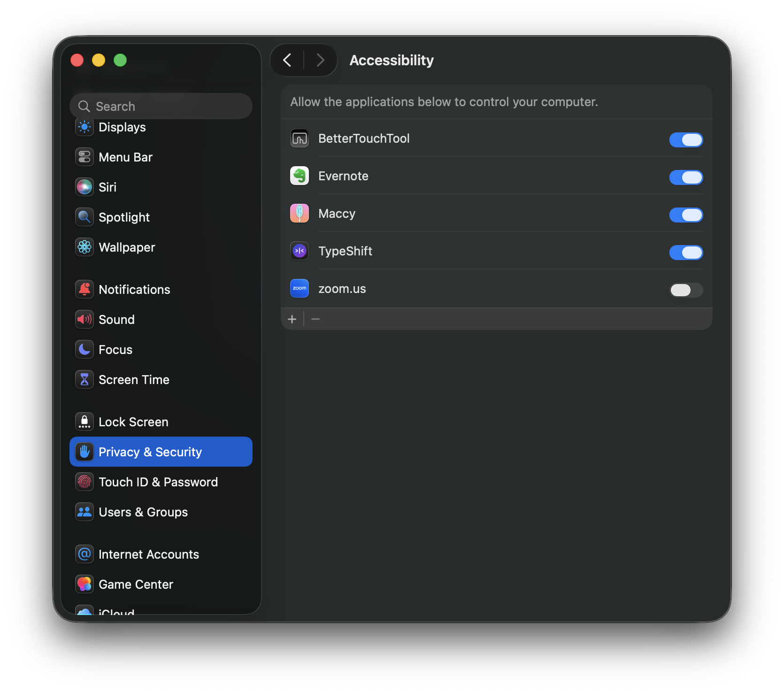
Task: Click the forward navigation arrow
Action: pyautogui.click(x=321, y=60)
